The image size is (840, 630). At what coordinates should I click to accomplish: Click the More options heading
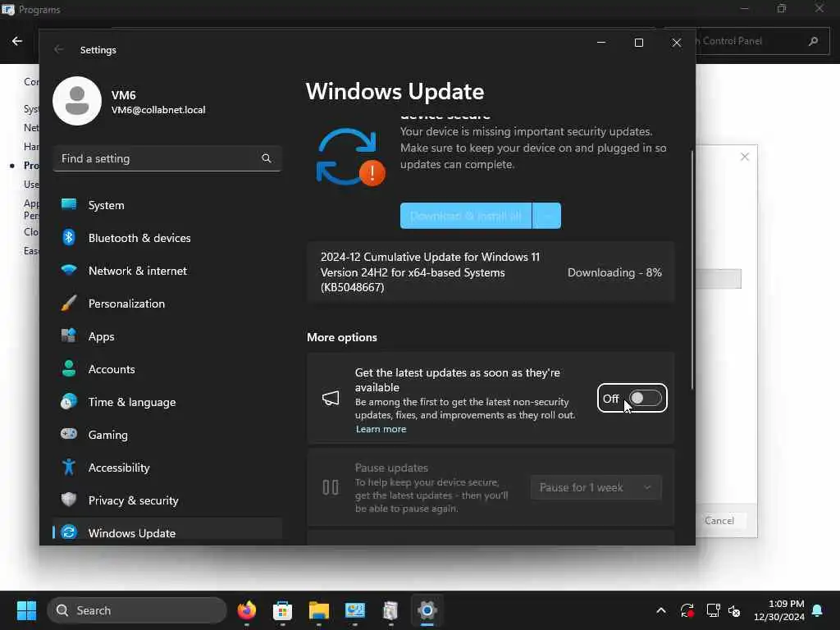coord(342,337)
